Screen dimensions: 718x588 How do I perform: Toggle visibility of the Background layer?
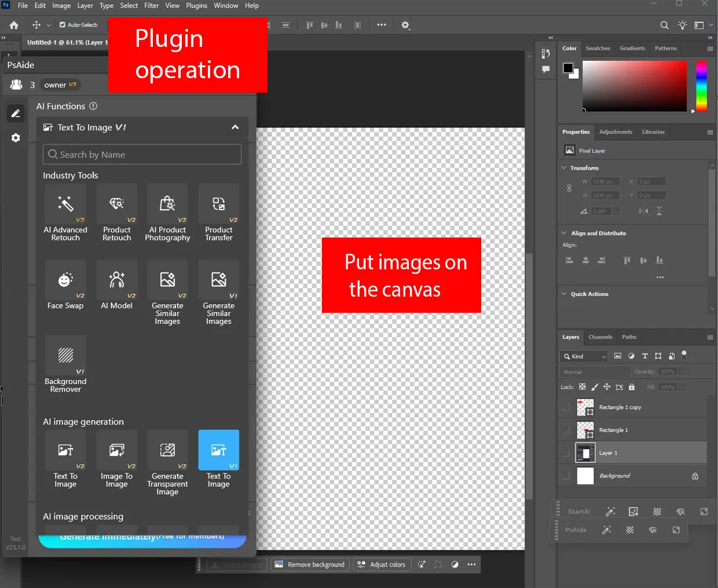click(x=566, y=476)
